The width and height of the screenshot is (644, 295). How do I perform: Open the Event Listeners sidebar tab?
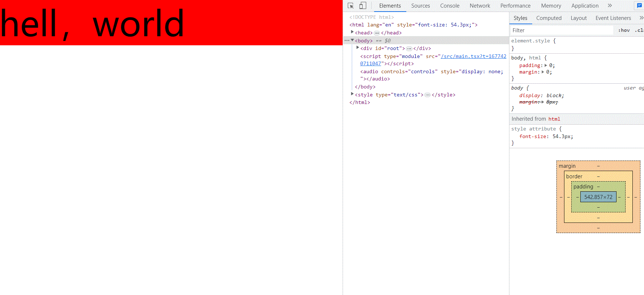pos(613,18)
